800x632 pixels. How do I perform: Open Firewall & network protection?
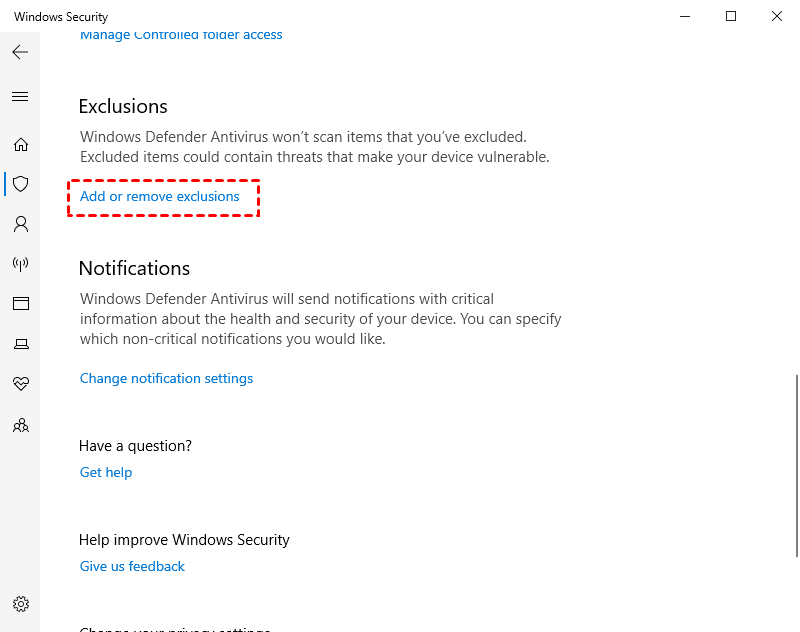(20, 264)
